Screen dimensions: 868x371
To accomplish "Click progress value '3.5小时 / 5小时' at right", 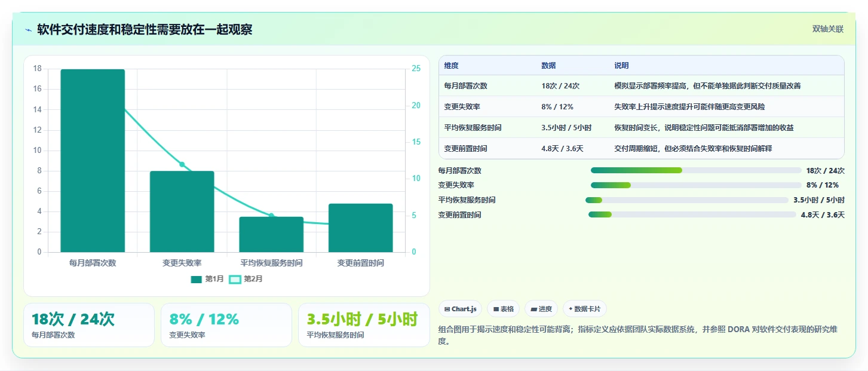I will (819, 200).
